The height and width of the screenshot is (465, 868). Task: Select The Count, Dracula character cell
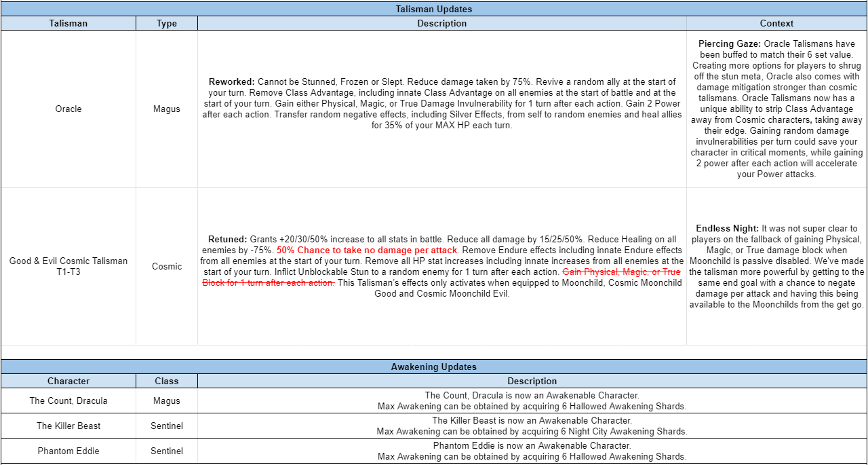tap(68, 401)
